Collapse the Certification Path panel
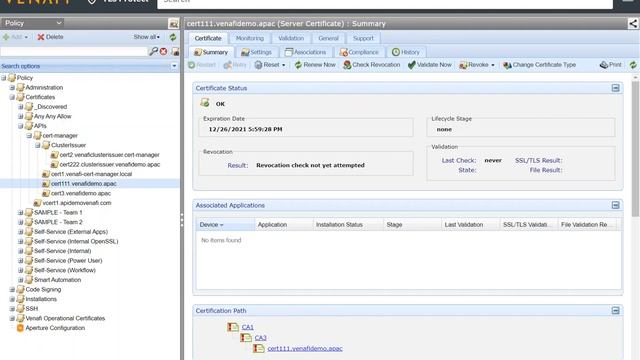The width and height of the screenshot is (640, 360). click(x=616, y=311)
